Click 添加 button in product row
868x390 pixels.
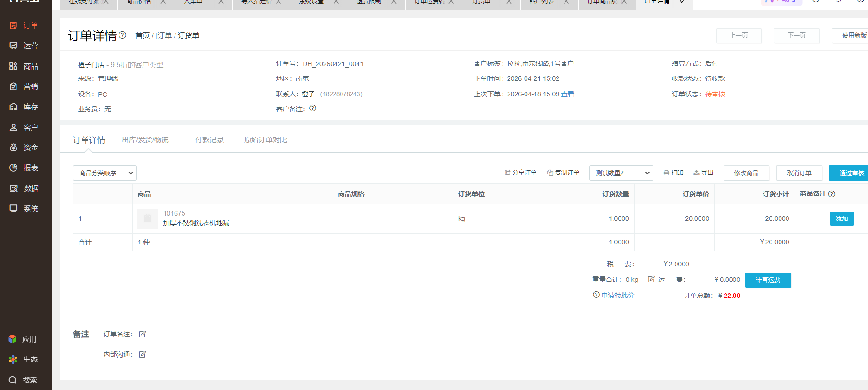tap(842, 218)
